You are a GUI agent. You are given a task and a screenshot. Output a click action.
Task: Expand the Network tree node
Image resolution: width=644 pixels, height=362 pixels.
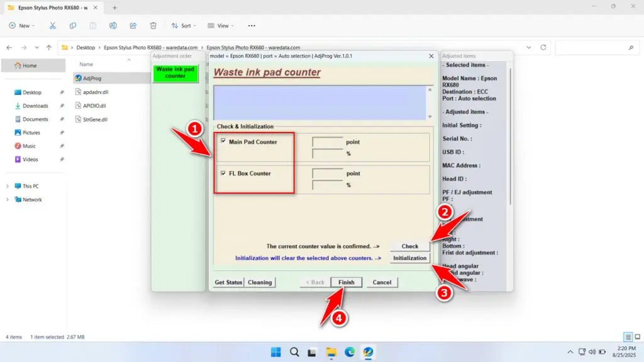pos(8,200)
